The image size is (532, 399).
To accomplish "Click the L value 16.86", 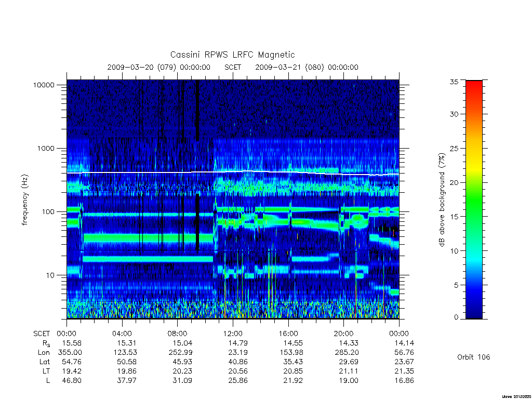I will point(404,381).
